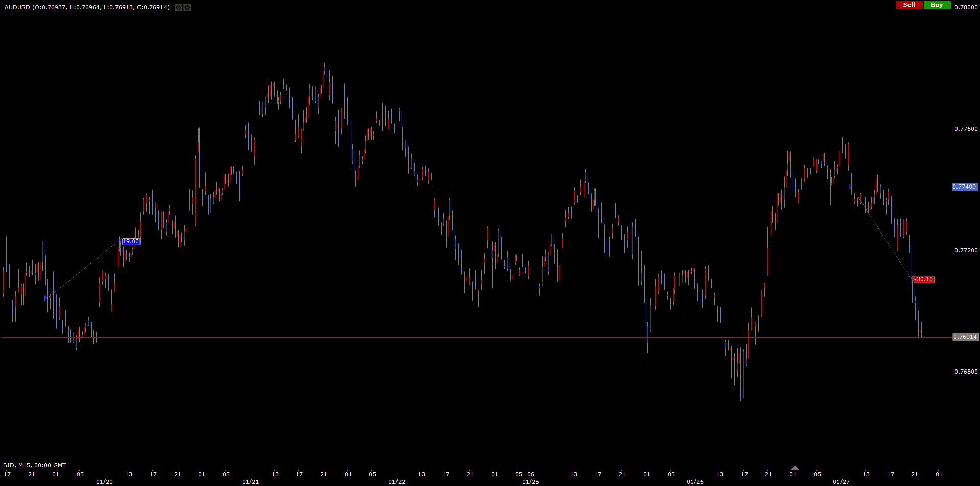The width and height of the screenshot is (980, 486).
Task: Click the eye visibility icon beside AUDUSD
Action: [178, 8]
